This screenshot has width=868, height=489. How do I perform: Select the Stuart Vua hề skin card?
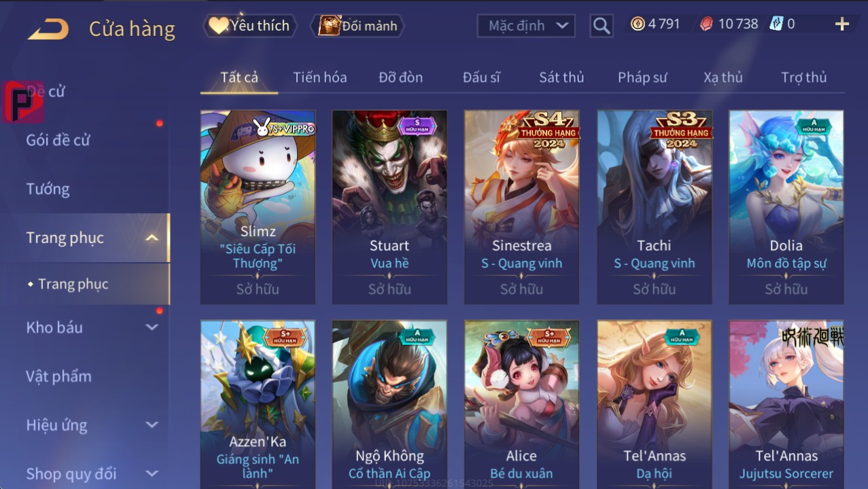pos(389,207)
